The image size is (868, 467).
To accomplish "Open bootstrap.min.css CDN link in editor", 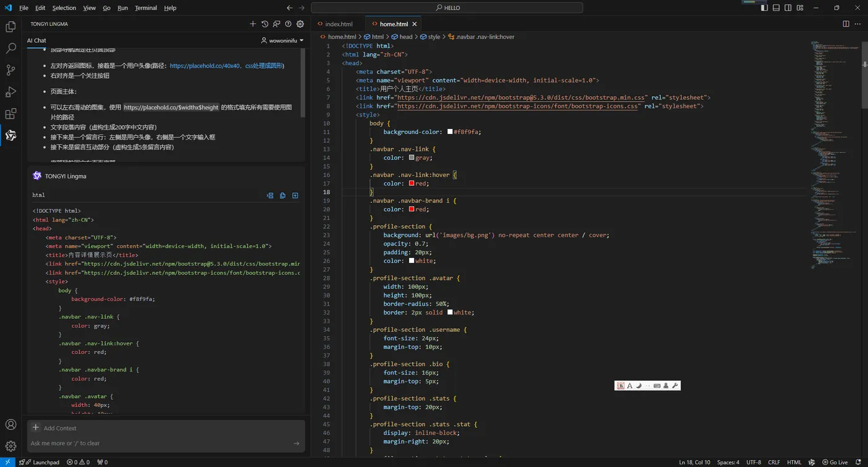I will point(522,97).
